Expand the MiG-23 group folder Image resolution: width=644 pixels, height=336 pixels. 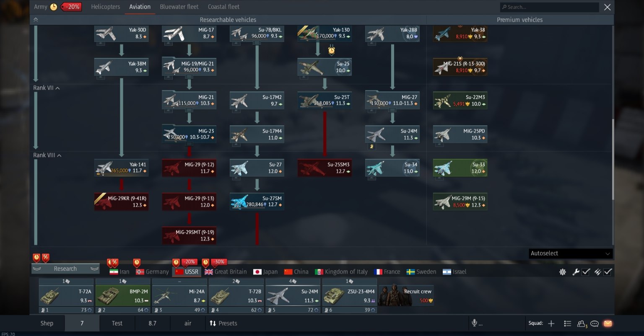(x=189, y=134)
